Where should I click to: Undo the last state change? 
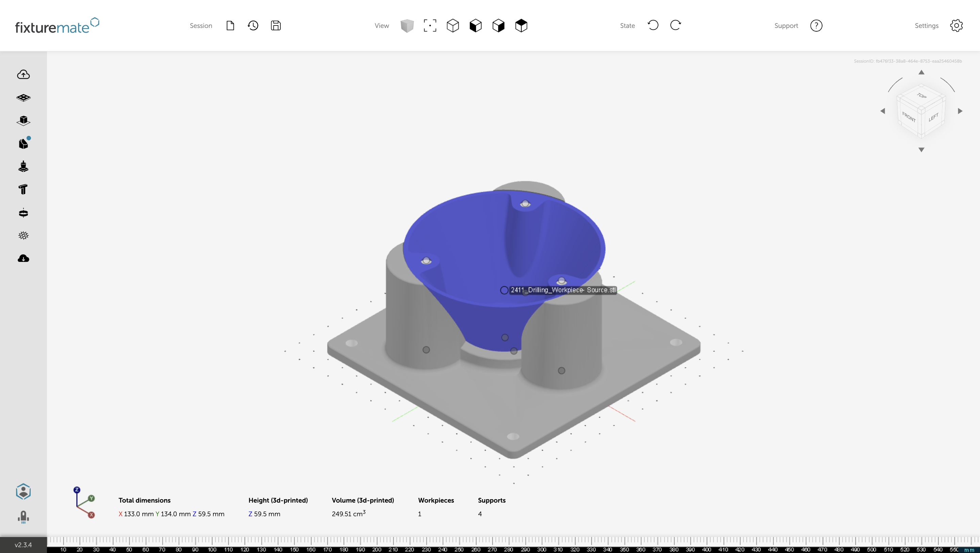coord(653,26)
